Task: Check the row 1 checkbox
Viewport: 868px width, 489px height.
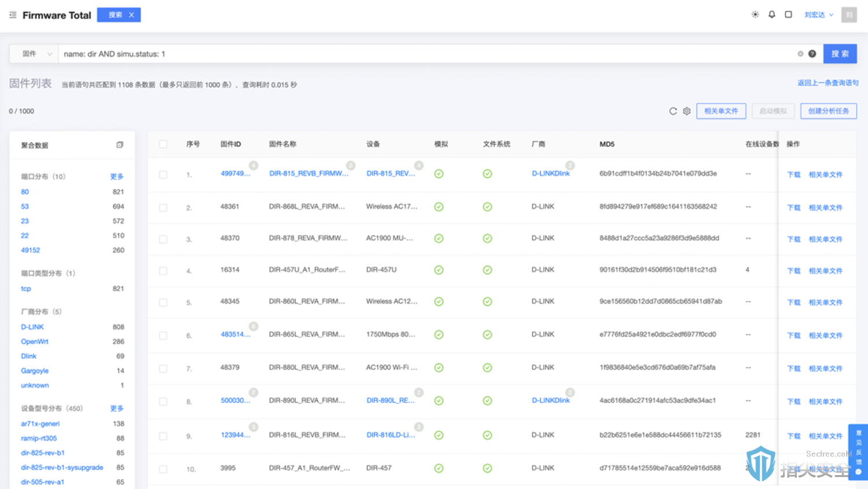Action: coord(163,174)
